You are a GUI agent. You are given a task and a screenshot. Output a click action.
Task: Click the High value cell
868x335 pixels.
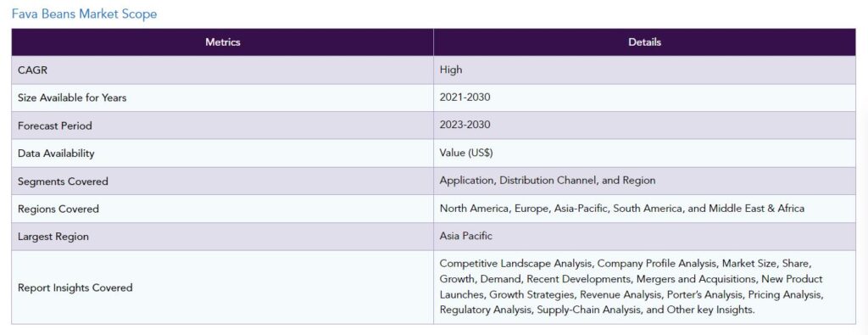click(x=644, y=70)
